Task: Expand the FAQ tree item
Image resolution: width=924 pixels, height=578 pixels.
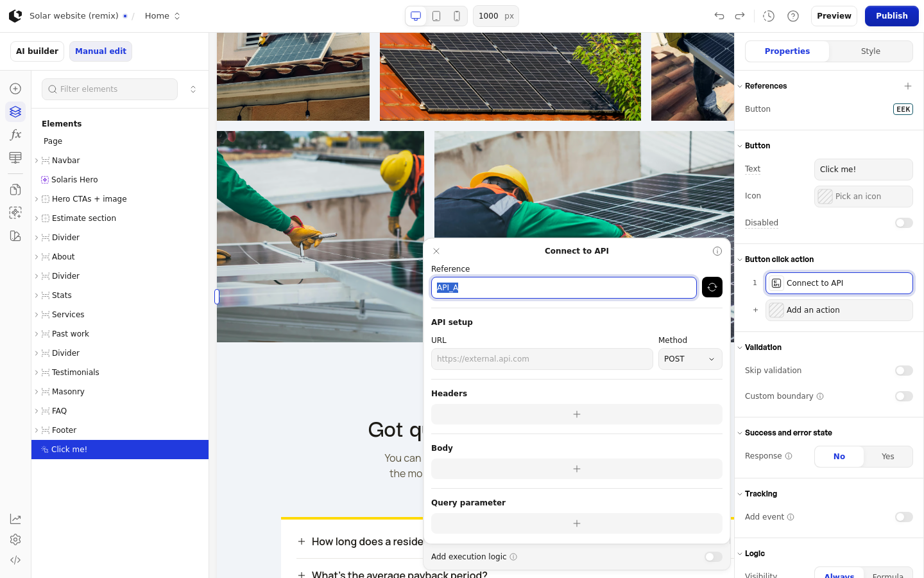Action: pyautogui.click(x=37, y=411)
